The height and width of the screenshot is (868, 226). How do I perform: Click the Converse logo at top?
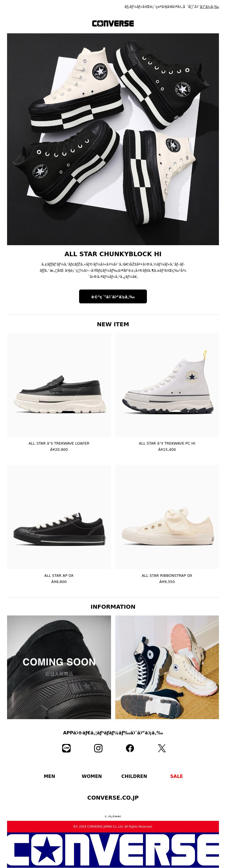tap(113, 23)
